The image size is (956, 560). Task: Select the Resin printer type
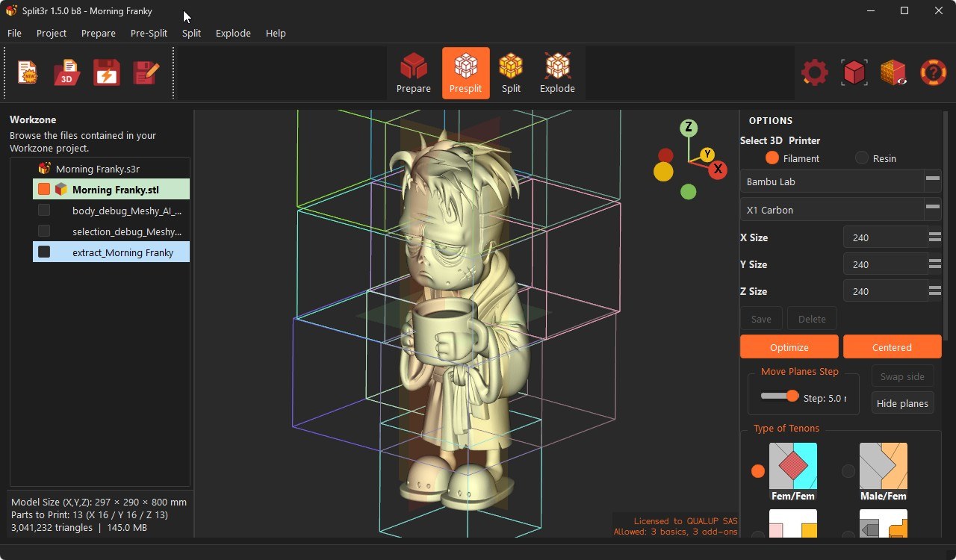[x=862, y=158]
